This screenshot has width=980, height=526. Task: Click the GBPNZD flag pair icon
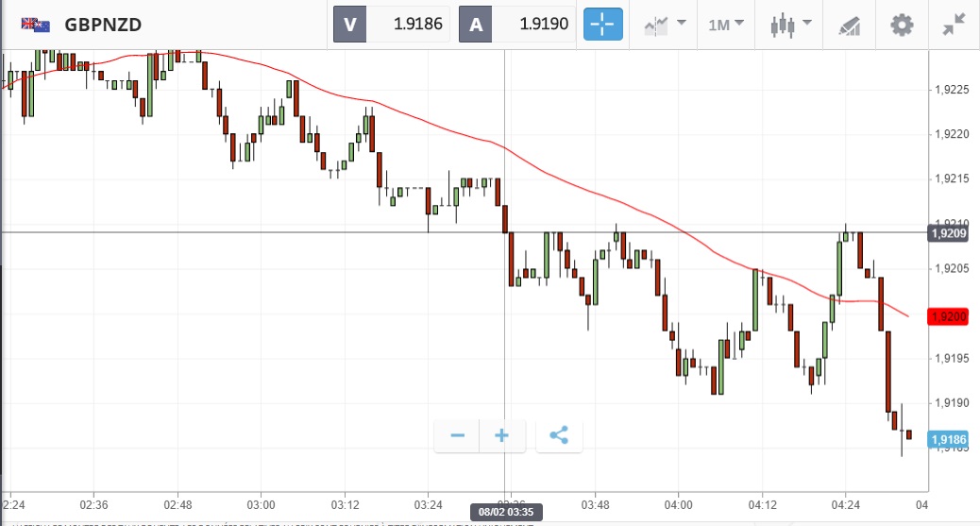[x=37, y=25]
